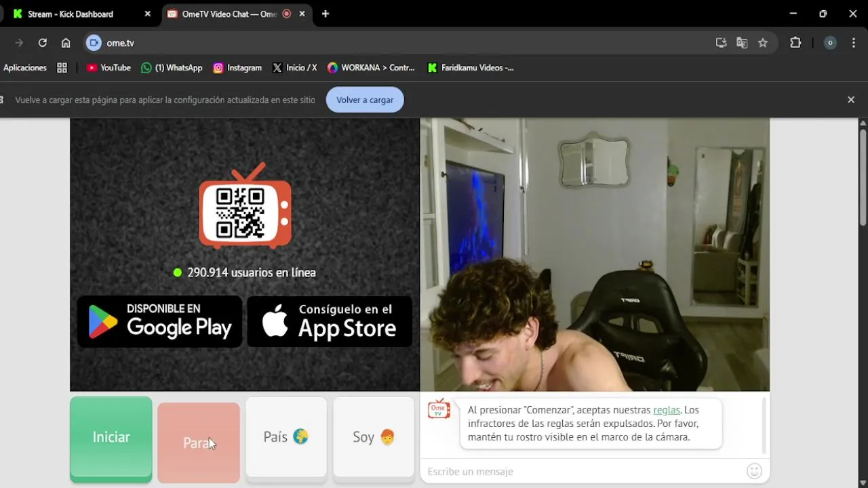Click the chat panel scrollbar
The image size is (868, 488).
(764, 426)
